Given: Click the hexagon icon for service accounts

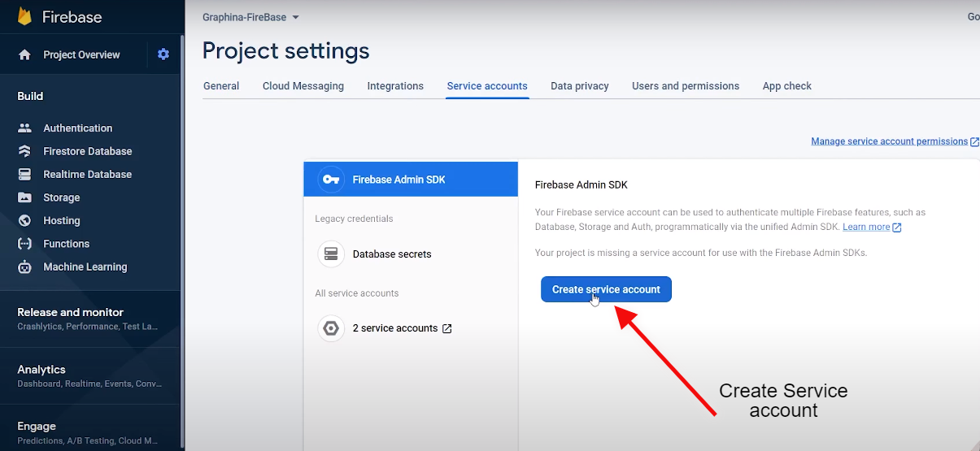Looking at the screenshot, I should [331, 328].
